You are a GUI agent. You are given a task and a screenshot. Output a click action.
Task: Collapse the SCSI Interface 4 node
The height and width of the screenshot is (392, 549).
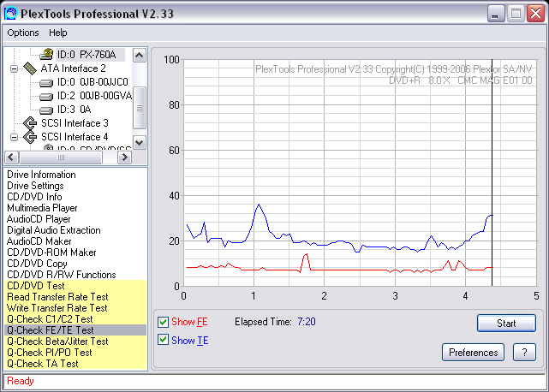pyautogui.click(x=14, y=137)
